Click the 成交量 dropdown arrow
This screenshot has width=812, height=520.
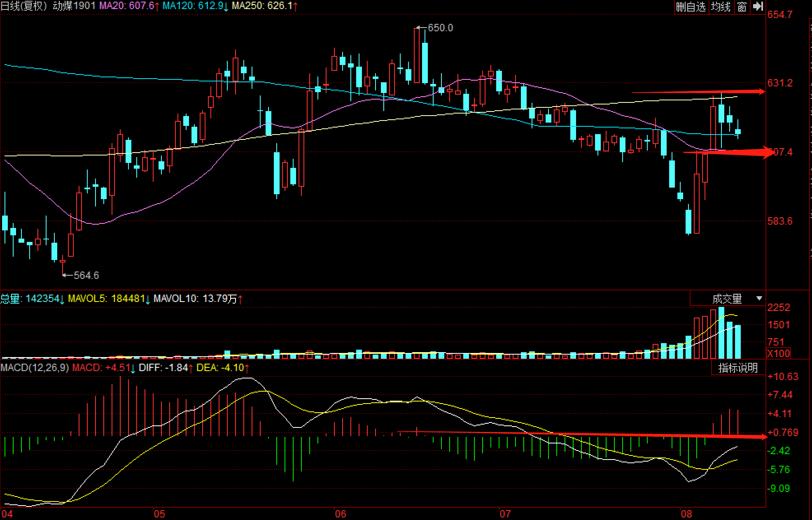point(759,298)
